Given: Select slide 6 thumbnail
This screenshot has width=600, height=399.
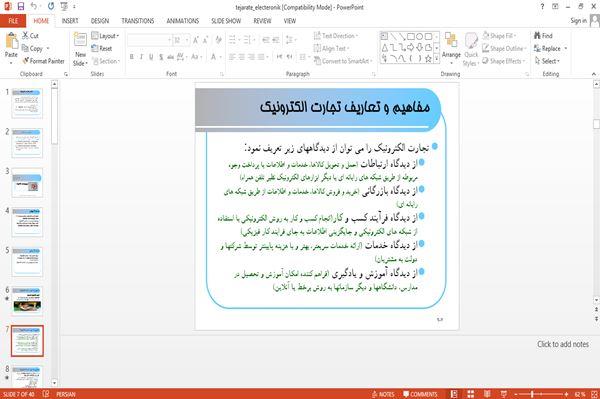Looking at the screenshot, I should 27,301.
